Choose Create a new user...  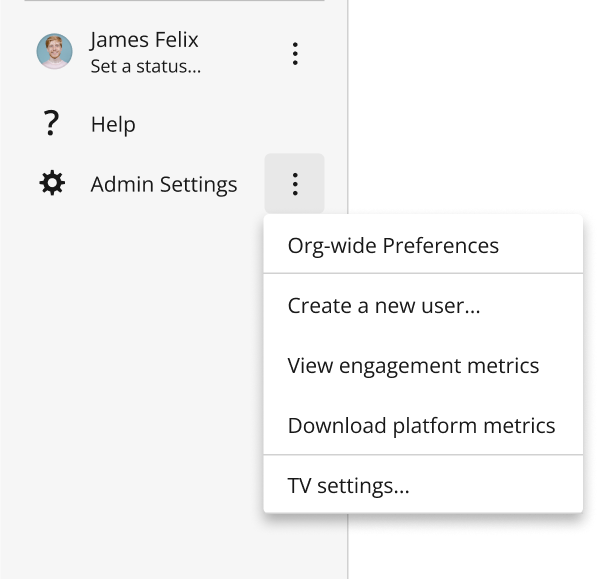423,306
